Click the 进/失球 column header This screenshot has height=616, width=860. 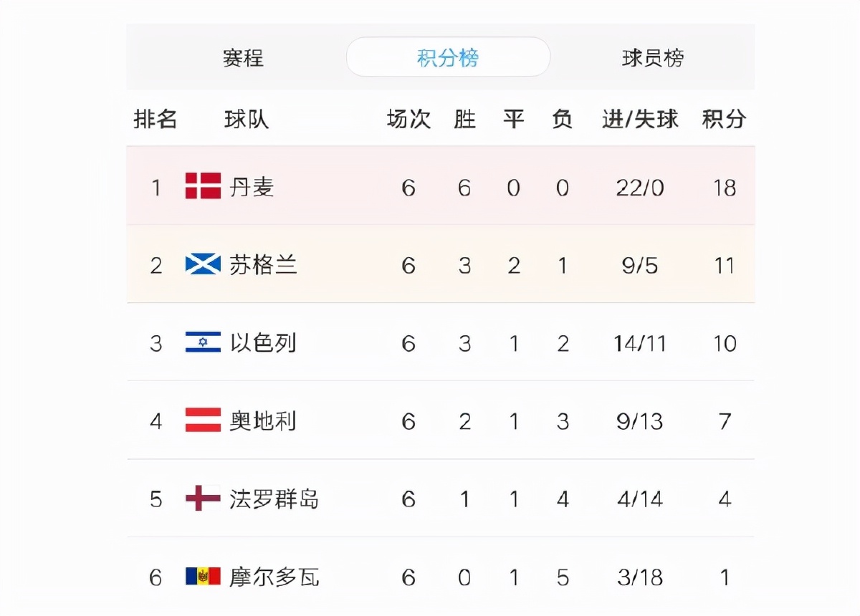click(639, 119)
